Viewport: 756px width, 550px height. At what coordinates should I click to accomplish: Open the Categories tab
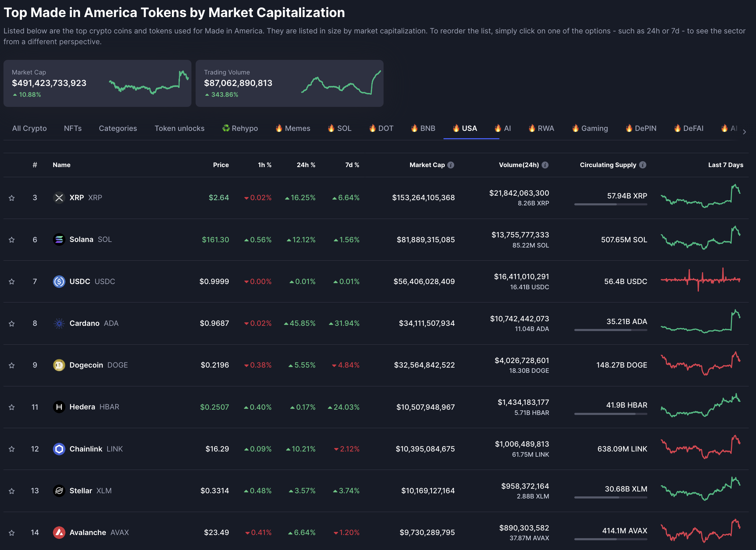[x=118, y=128]
